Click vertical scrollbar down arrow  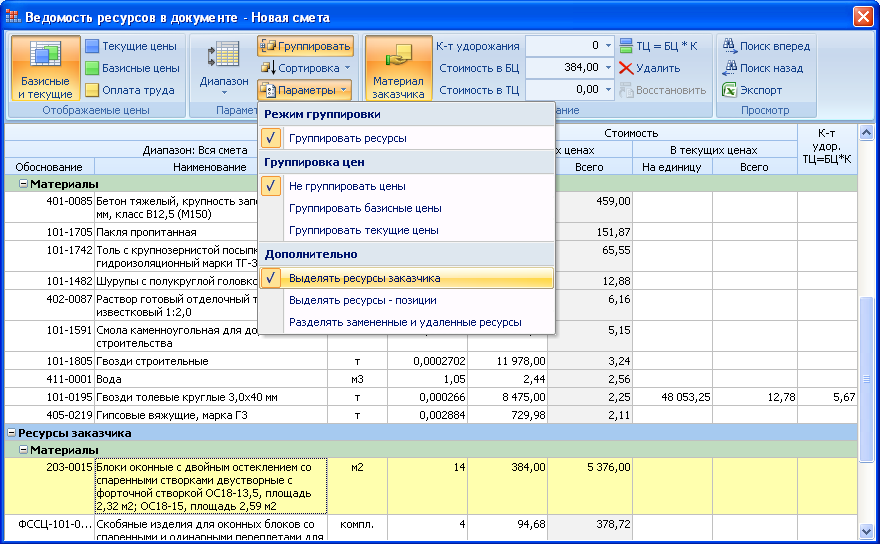tap(866, 531)
